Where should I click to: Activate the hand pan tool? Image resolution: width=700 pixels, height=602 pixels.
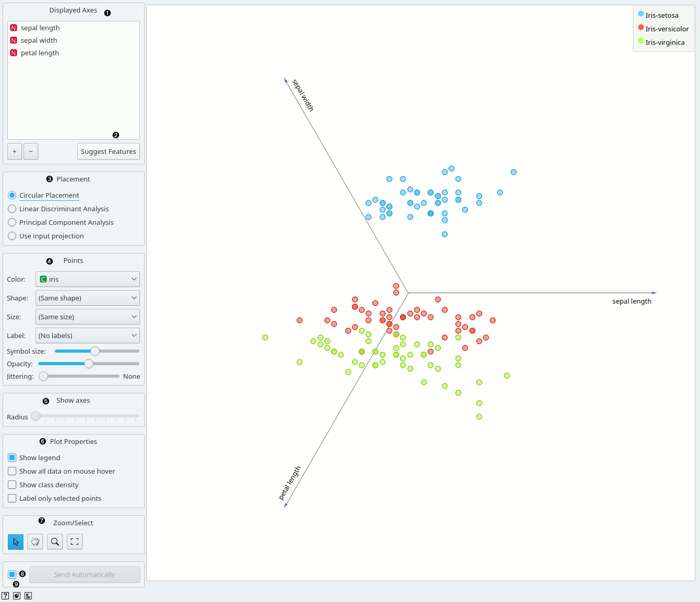click(35, 541)
